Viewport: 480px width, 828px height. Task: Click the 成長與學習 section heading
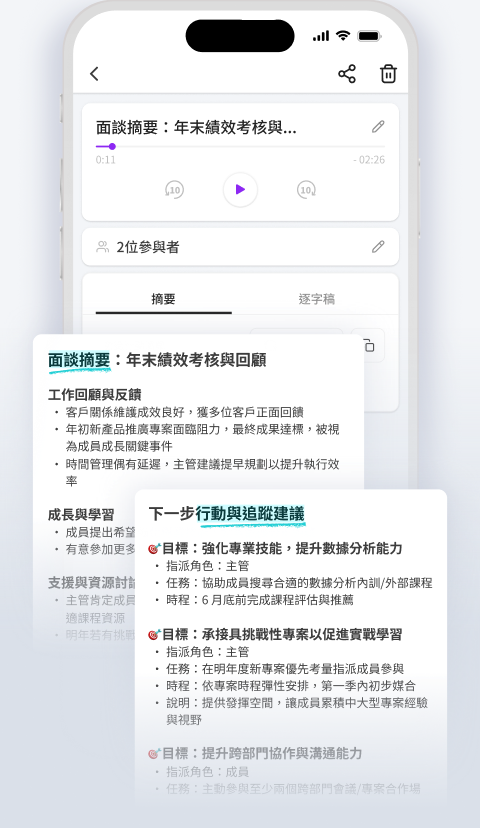pyautogui.click(x=81, y=515)
